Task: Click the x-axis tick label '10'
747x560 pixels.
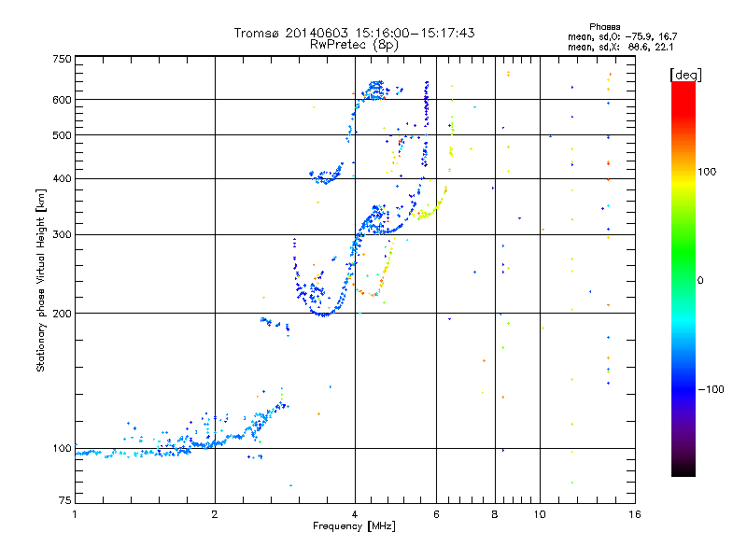Action: tap(540, 514)
